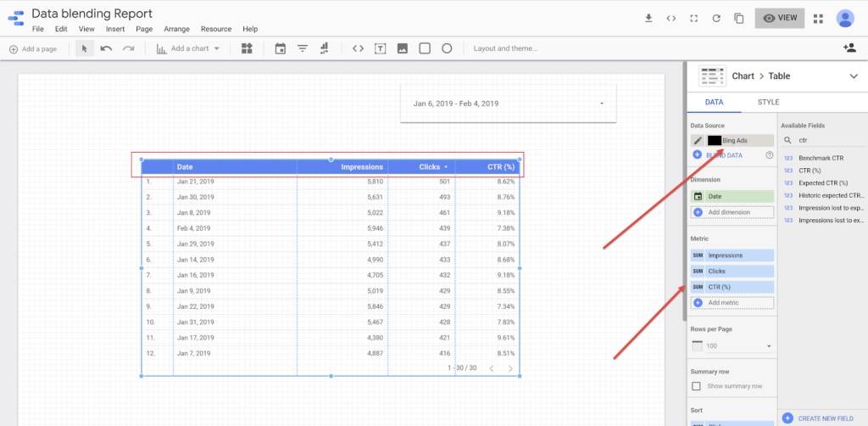Click the Date column header
This screenshot has width=868, height=426.
click(185, 166)
